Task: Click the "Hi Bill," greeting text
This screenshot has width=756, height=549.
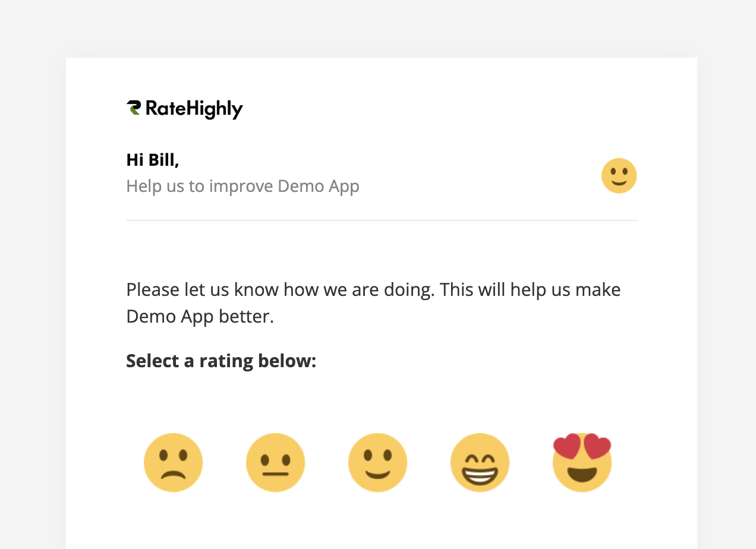Action: [153, 159]
